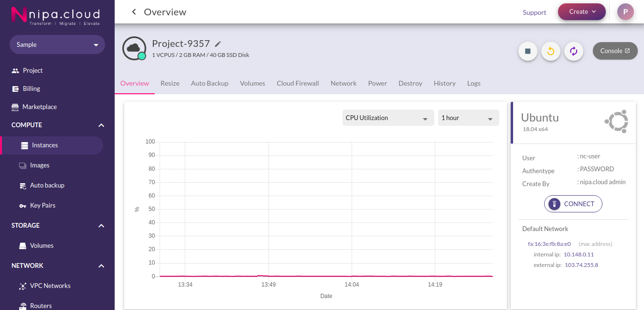The image size is (644, 310).
Task: Open the CPU Utilization metric dropdown
Action: click(x=388, y=118)
